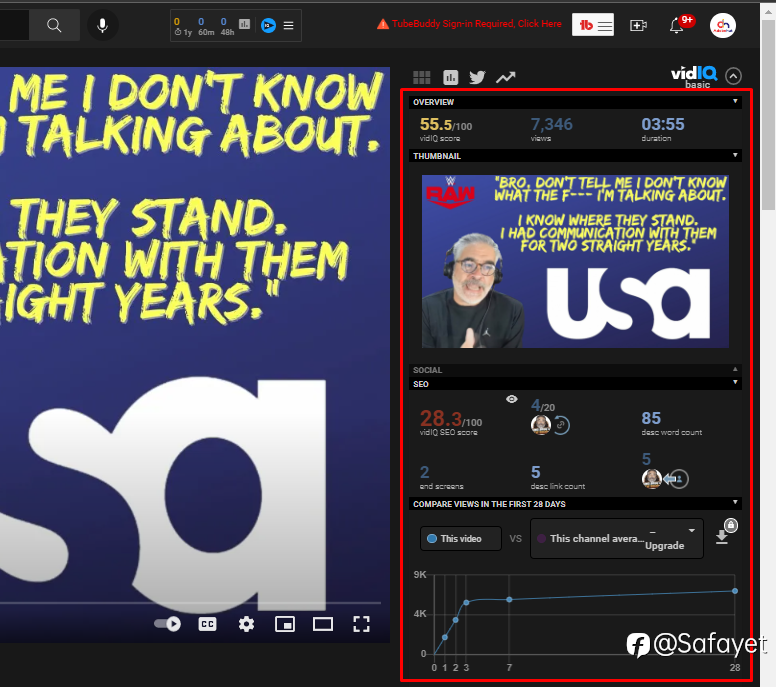Open the vidIQ trending arrow tab
The width and height of the screenshot is (776, 687).
pyautogui.click(x=506, y=77)
